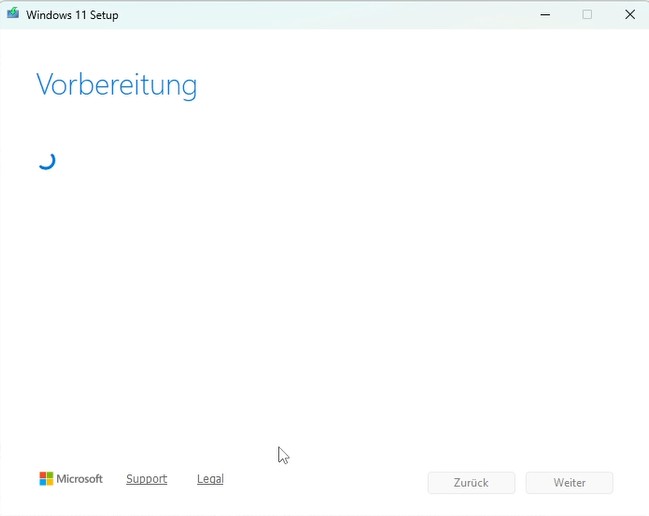
Task: Close the Windows 11 Setup window
Action: [630, 15]
